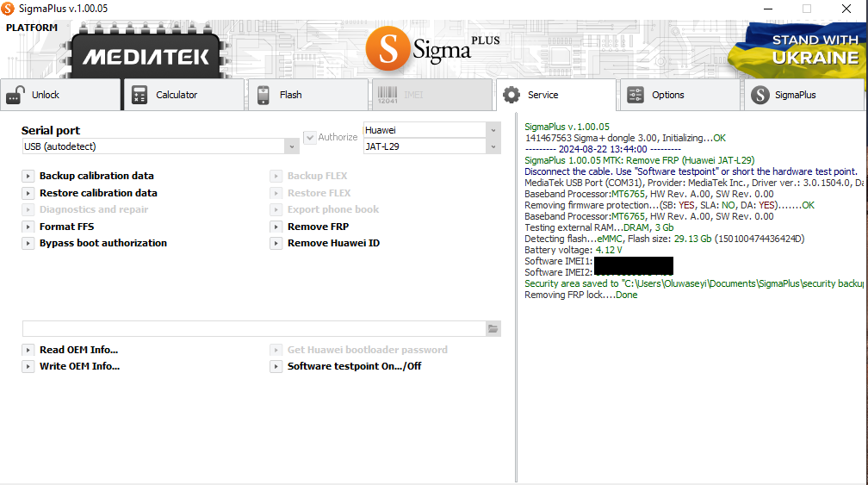The height and width of the screenshot is (485, 868).
Task: Click the S icon on SigmaPlus tab
Action: 760,95
